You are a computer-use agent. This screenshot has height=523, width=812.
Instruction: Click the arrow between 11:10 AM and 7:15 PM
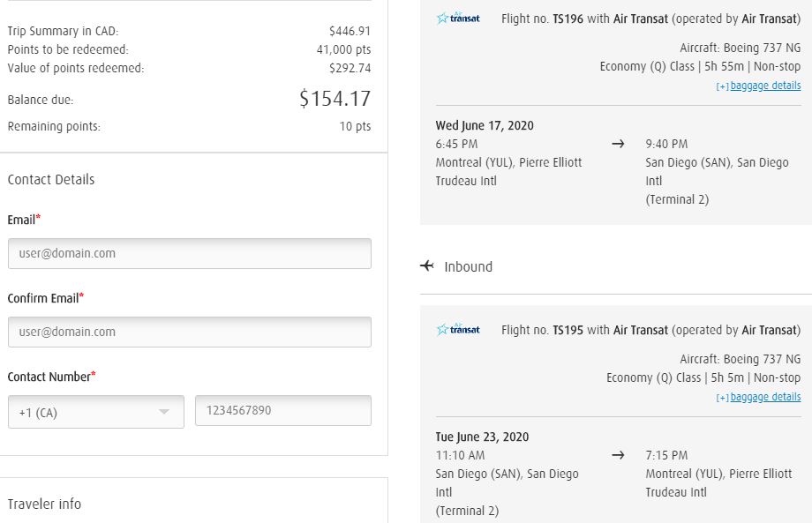[x=618, y=455]
